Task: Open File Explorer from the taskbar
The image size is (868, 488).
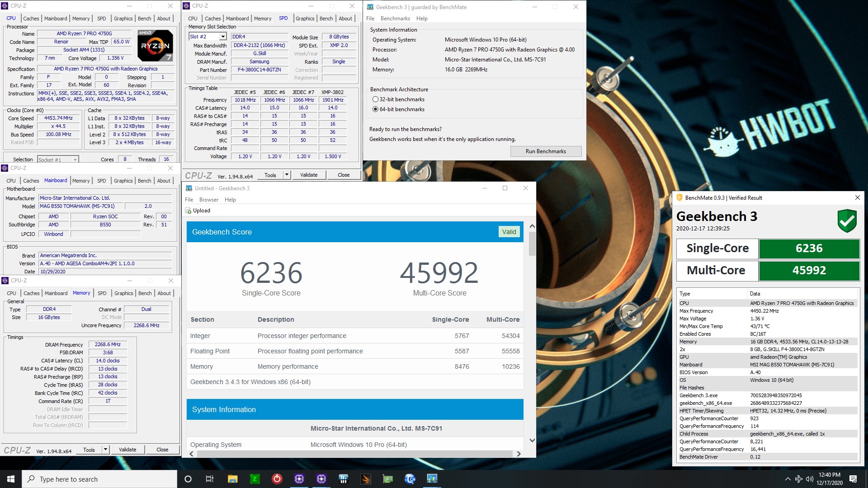Action: point(232,479)
